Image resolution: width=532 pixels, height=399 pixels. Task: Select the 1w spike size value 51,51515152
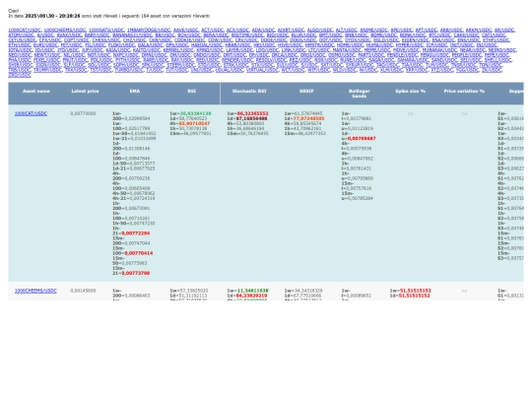pos(416,291)
